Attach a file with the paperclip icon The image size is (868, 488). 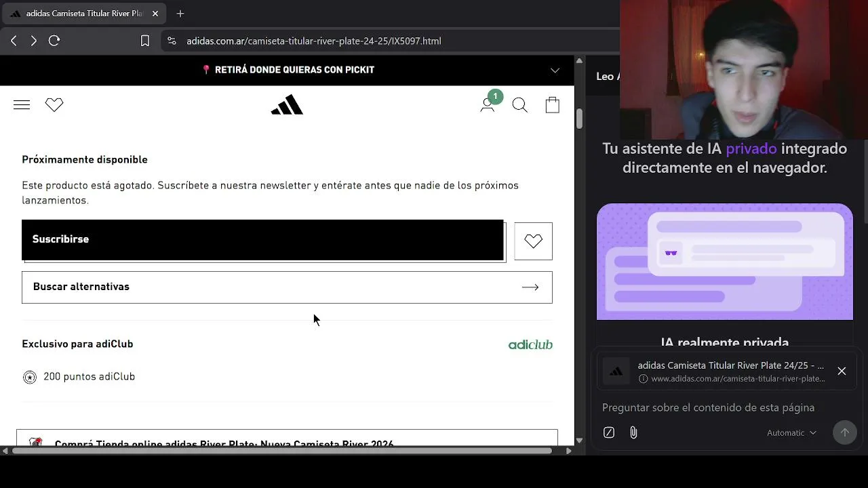coord(633,432)
